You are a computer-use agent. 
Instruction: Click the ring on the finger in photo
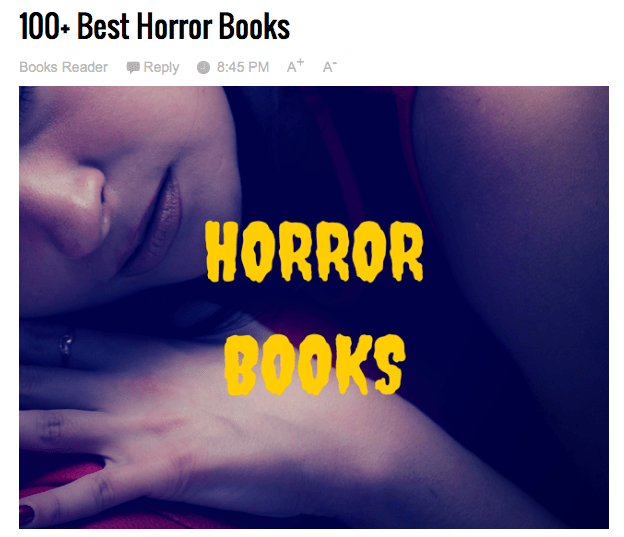point(65,346)
